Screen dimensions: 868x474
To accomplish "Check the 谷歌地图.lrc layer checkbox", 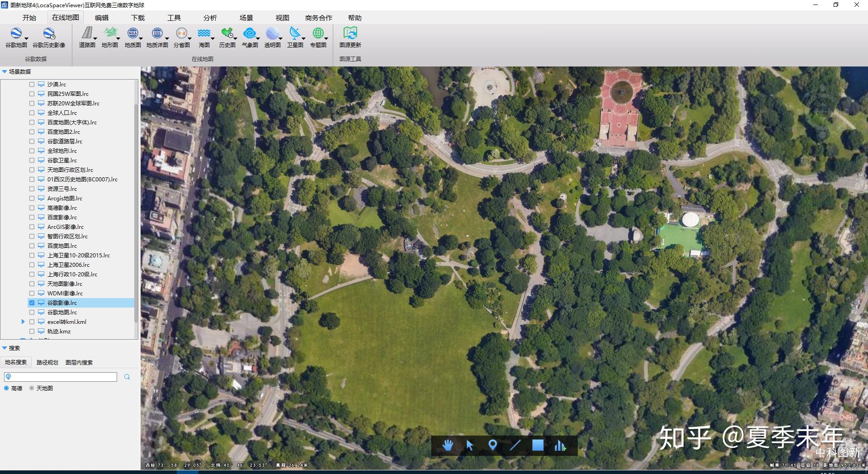I will tap(32, 312).
